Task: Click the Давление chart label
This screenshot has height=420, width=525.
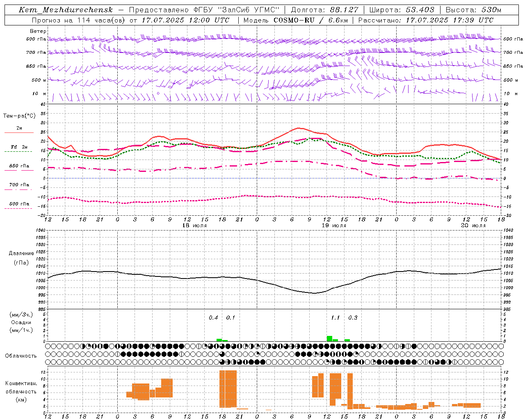Action: point(21,253)
